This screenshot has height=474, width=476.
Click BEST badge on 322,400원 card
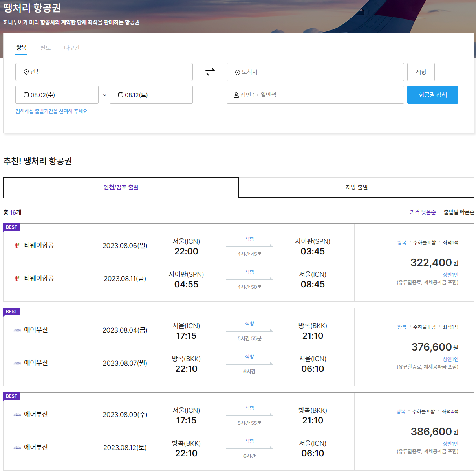tap(12, 227)
